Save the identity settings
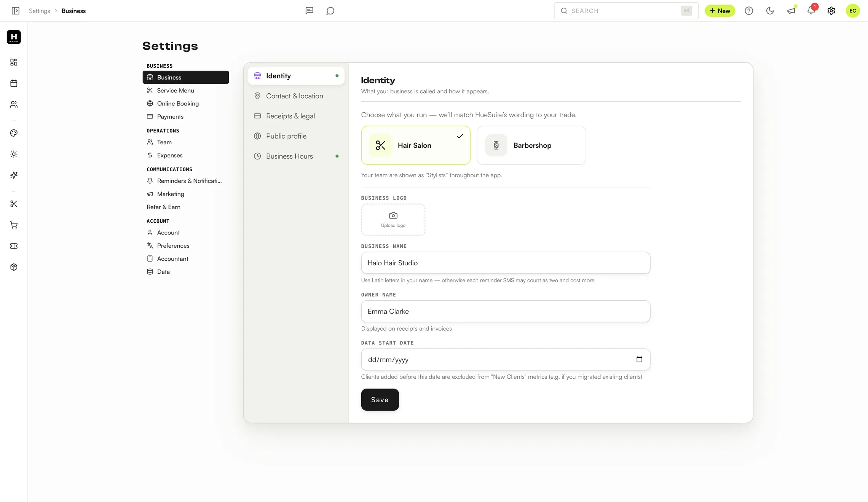The height and width of the screenshot is (502, 868). (x=380, y=400)
